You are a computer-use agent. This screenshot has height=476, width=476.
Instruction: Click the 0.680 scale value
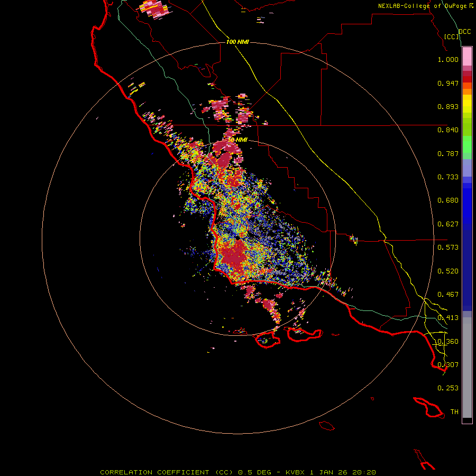point(448,200)
